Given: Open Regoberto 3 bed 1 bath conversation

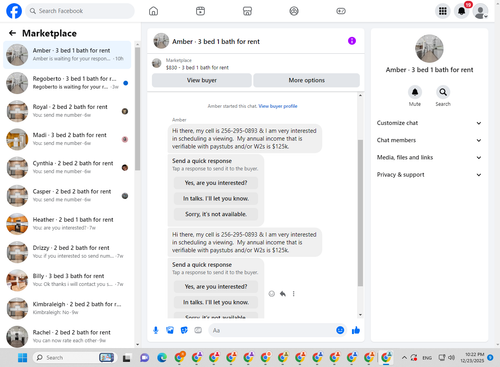Looking at the screenshot, I should [67, 83].
